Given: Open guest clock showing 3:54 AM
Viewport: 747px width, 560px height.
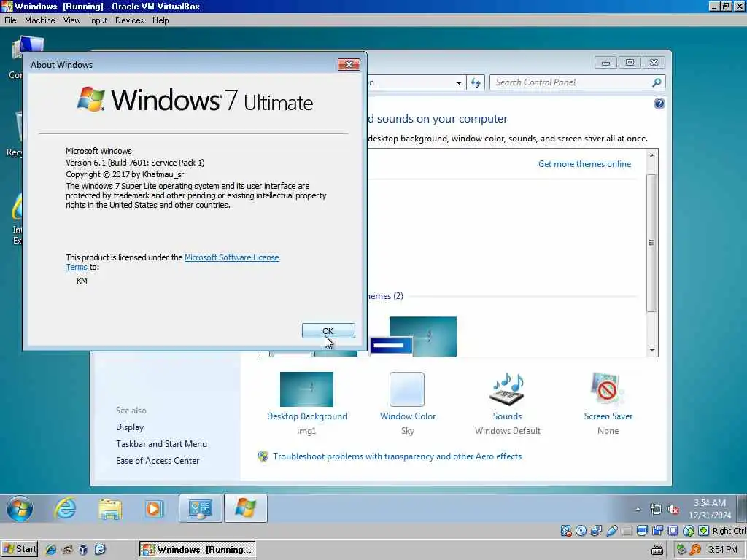Looking at the screenshot, I should (x=710, y=508).
